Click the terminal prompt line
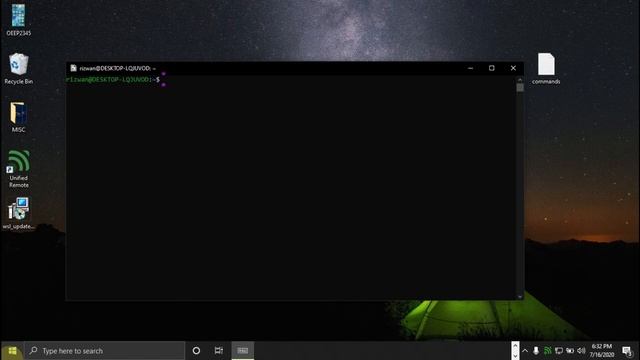 point(113,80)
